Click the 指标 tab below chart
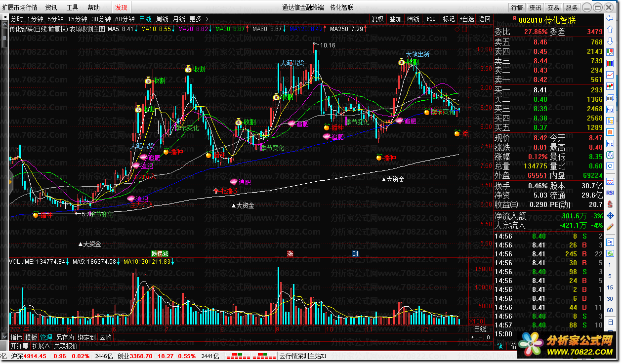Image resolution: width=622 pixels, height=364 pixels. pyautogui.click(x=16, y=337)
